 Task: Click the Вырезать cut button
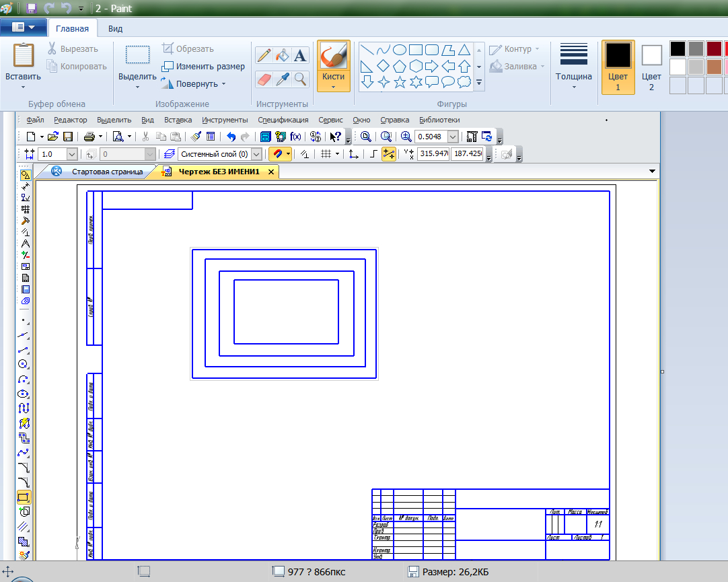(73, 48)
